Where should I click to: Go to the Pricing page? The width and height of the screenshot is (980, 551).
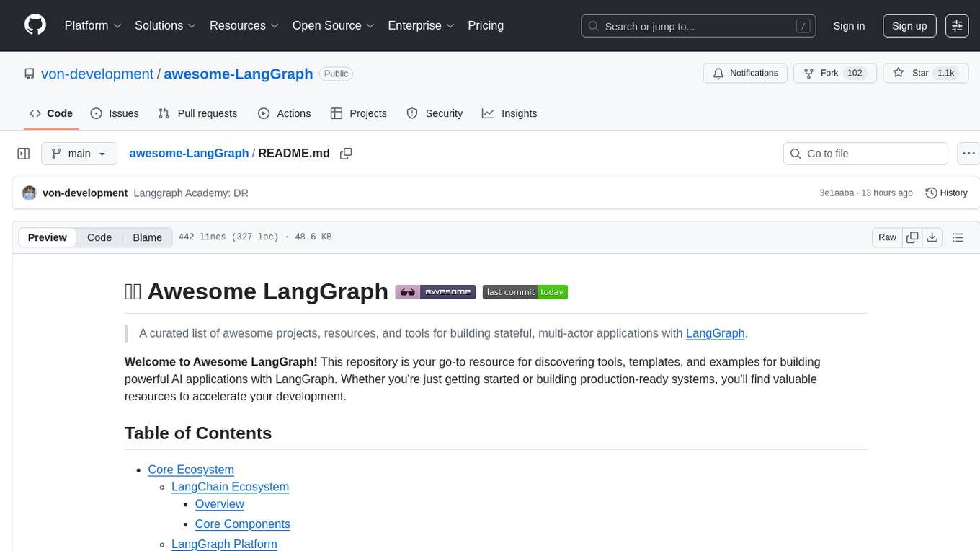pos(486,25)
